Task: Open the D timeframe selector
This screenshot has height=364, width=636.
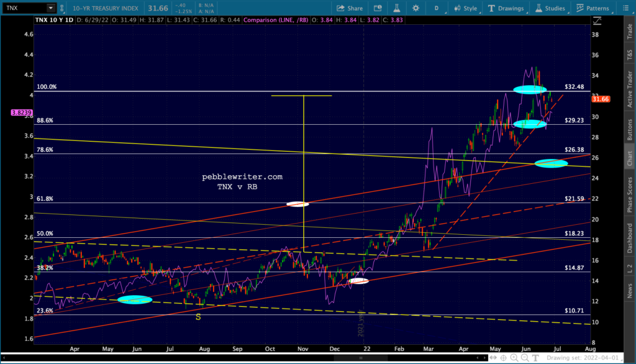Action: pos(437,8)
